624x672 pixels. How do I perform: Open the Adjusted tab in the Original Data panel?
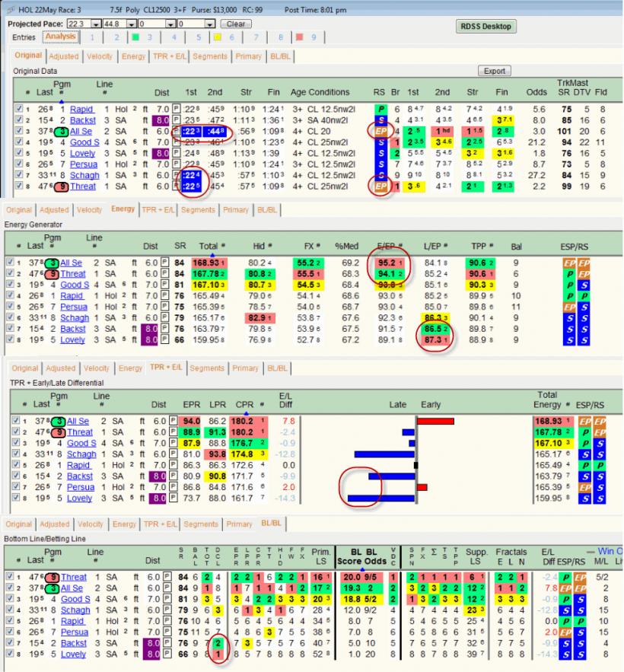tap(64, 56)
